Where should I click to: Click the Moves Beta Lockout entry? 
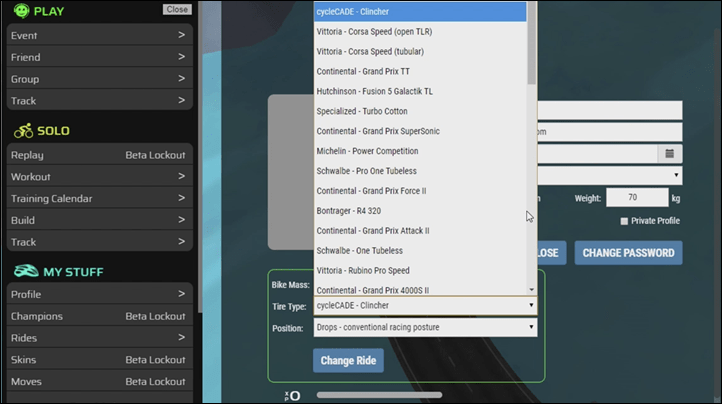(99, 381)
